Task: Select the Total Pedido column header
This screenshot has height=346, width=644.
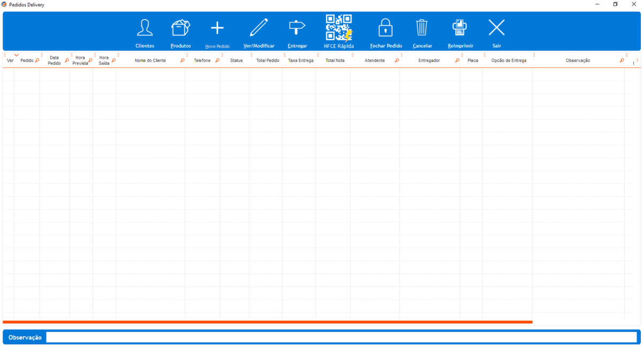Action: [267, 60]
